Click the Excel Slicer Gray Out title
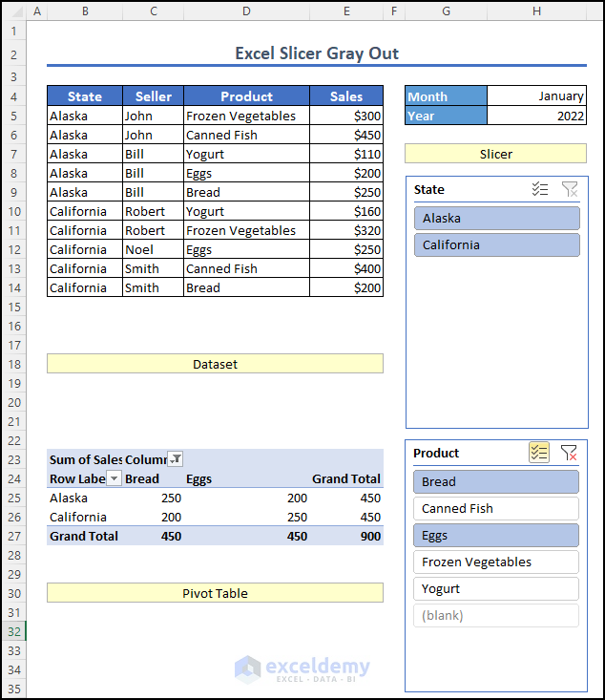Screen dimensions: 605x700 317,53
